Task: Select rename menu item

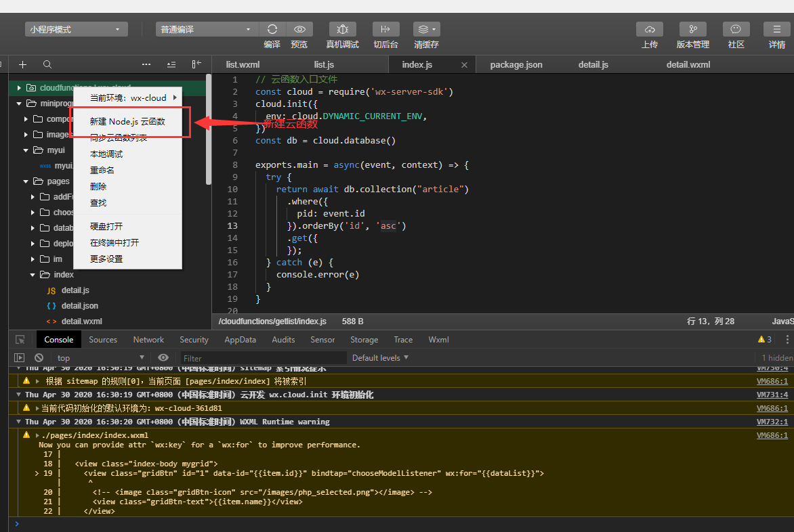Action: tap(127, 170)
